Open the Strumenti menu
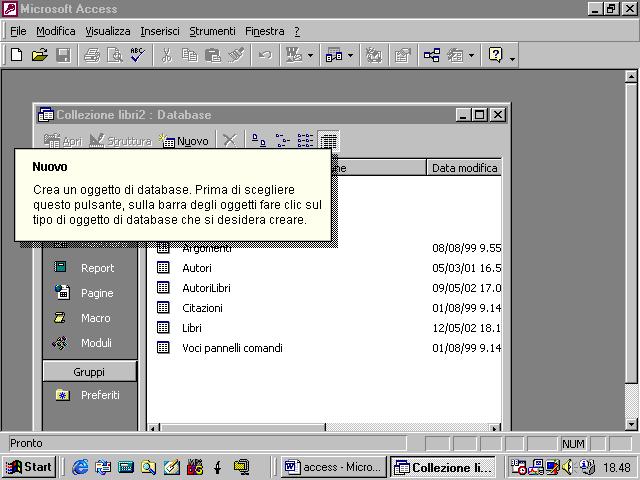Screen dimensions: 640x480 coord(212,31)
